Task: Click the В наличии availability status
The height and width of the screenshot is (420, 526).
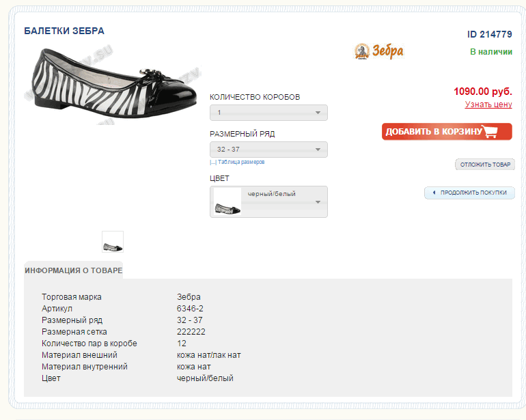Action: [x=490, y=52]
